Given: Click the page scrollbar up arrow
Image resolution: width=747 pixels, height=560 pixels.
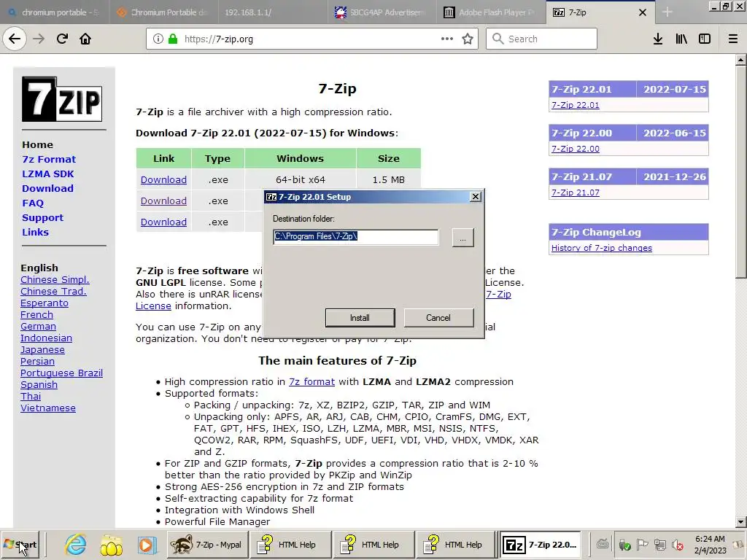Looking at the screenshot, I should coord(741,60).
